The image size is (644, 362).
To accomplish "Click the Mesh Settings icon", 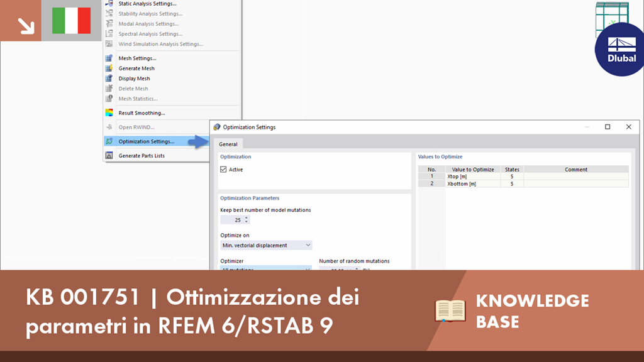I will [x=109, y=58].
